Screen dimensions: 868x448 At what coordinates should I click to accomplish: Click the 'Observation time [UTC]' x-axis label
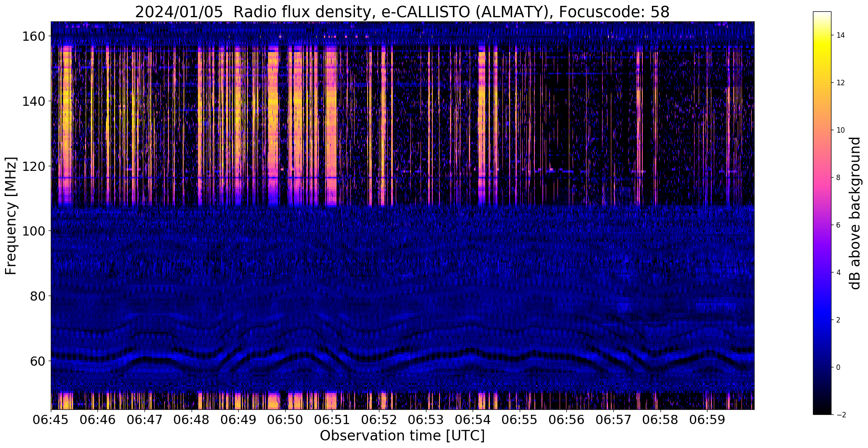tap(402, 436)
